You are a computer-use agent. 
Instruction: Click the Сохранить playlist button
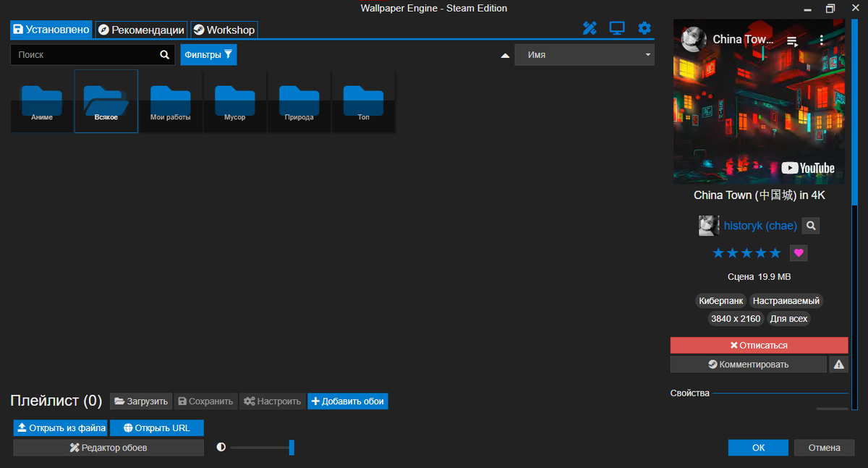point(205,401)
